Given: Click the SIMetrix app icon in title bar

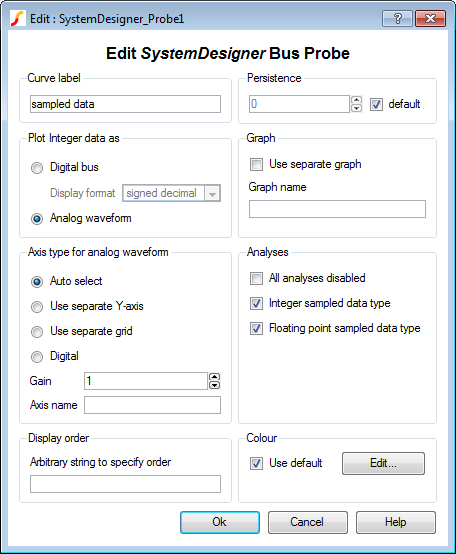Looking at the screenshot, I should [17, 18].
